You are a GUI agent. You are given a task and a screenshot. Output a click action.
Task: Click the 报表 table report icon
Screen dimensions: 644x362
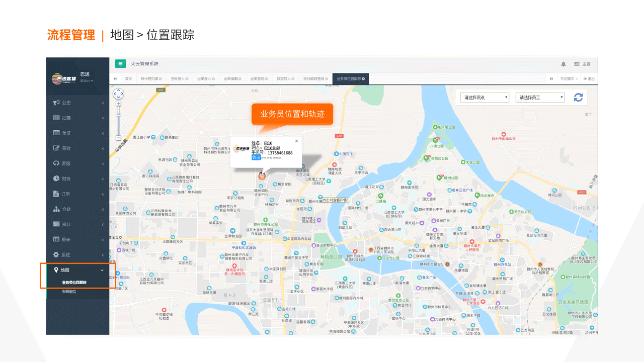point(56,240)
